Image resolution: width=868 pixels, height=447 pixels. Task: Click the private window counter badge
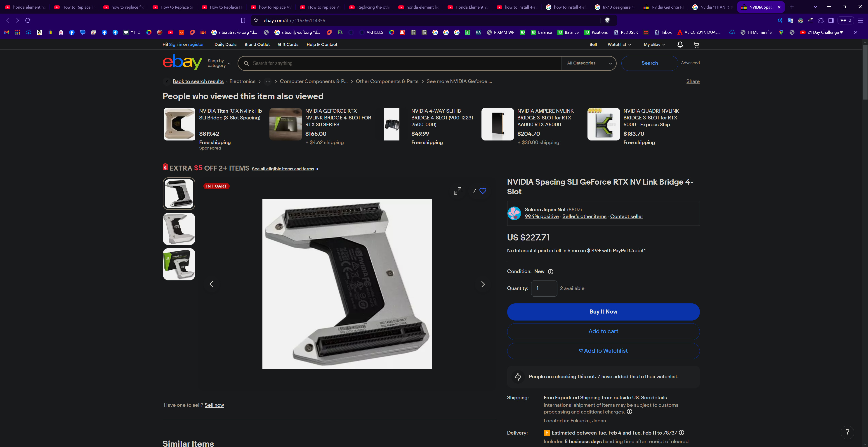[845, 21]
